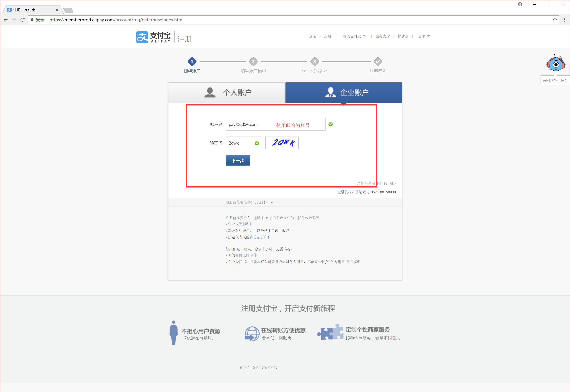The height and width of the screenshot is (392, 570).
Task: Select the 企业账户 tab
Action: [x=344, y=93]
